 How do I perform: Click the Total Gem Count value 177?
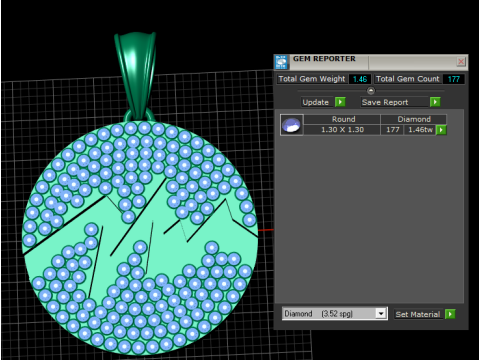(453, 79)
